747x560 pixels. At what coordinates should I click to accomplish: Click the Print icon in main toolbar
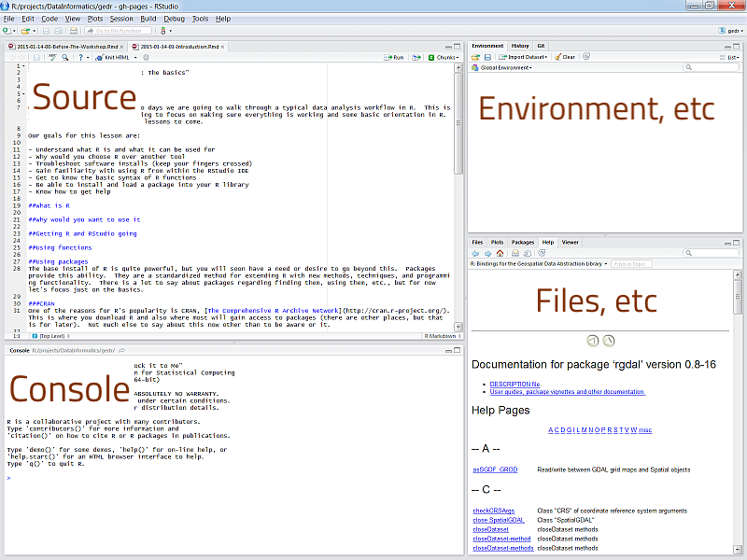click(74, 31)
